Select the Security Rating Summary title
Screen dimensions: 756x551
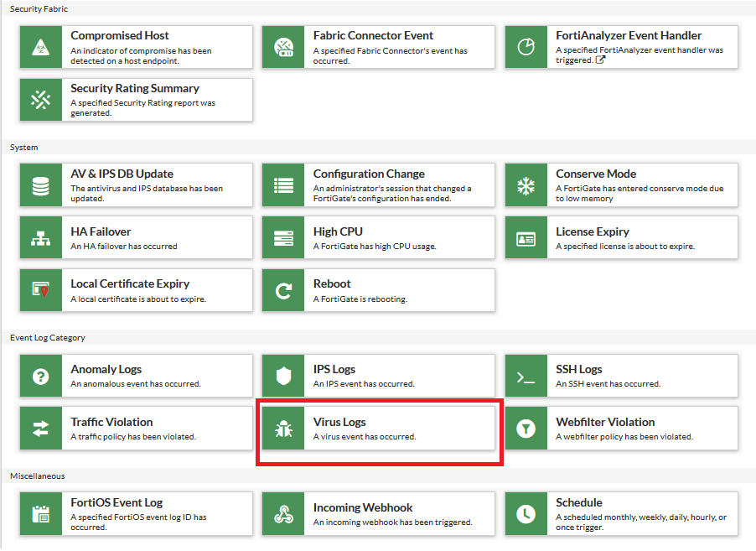click(x=135, y=88)
